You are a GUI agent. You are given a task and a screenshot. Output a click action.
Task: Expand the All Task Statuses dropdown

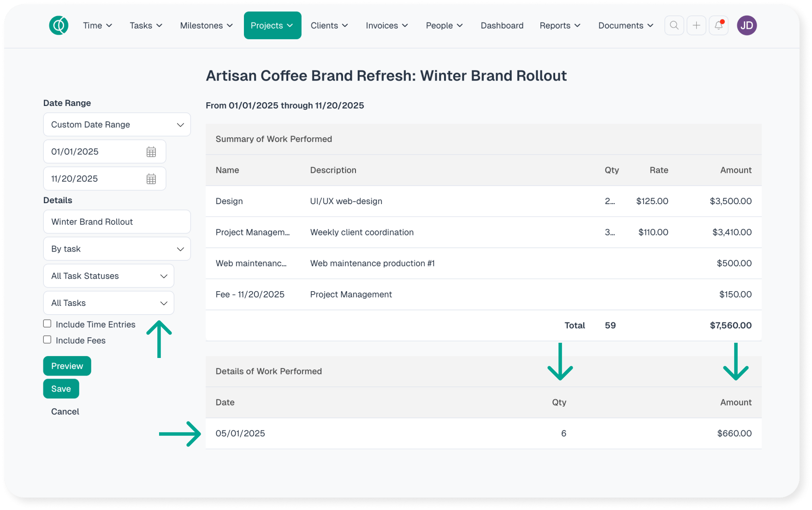pyautogui.click(x=109, y=276)
